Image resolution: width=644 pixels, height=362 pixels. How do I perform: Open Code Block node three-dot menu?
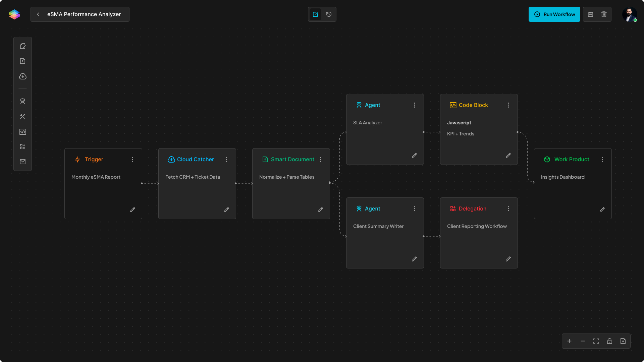click(508, 105)
